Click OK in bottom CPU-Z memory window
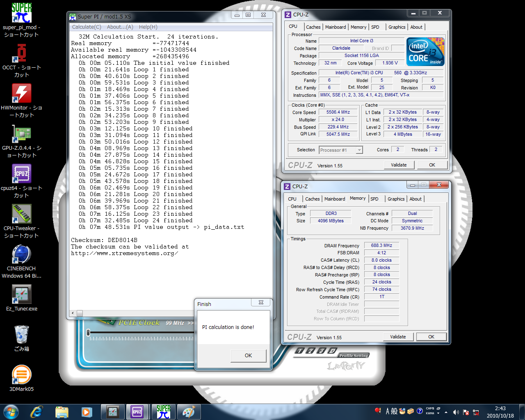 pos(431,337)
